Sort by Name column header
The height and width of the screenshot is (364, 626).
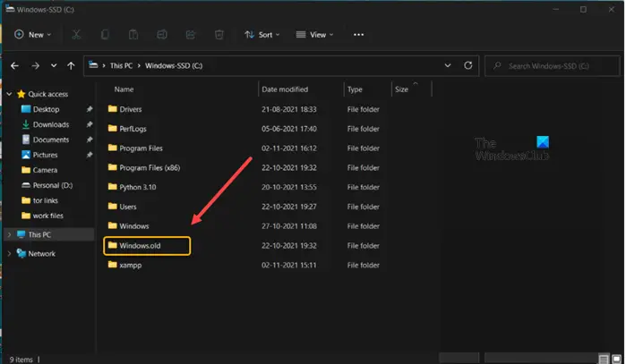click(x=124, y=89)
